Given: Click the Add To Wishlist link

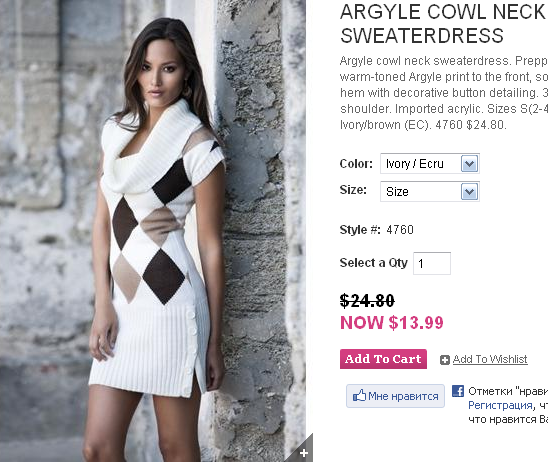Looking at the screenshot, I should [x=490, y=359].
